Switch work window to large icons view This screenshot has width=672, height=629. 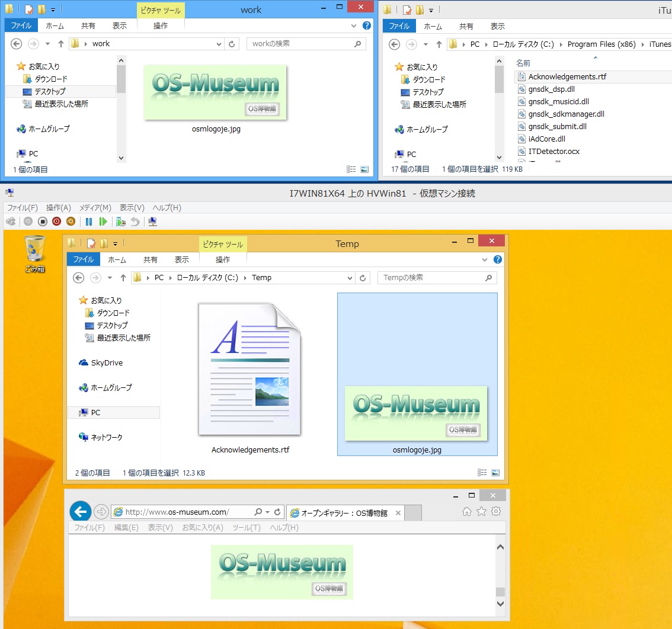coord(364,169)
